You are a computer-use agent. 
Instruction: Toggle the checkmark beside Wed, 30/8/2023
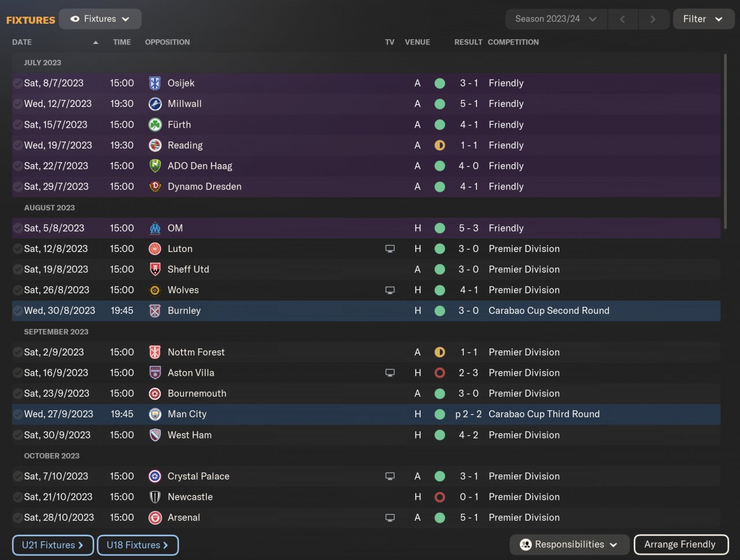[x=18, y=311]
